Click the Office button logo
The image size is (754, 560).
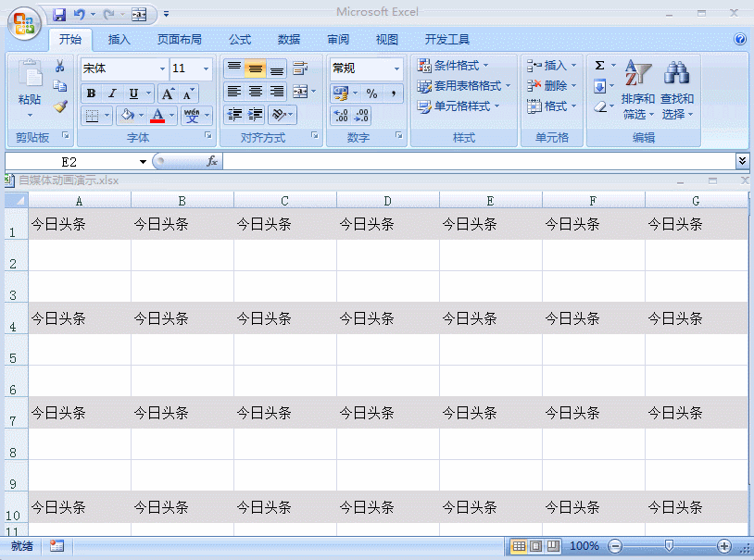pos(24,24)
